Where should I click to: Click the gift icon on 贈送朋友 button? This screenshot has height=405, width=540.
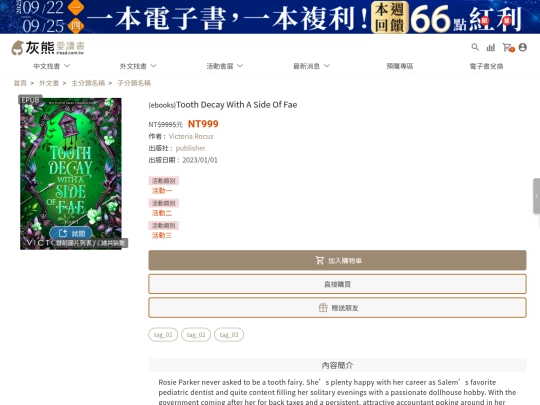(323, 308)
